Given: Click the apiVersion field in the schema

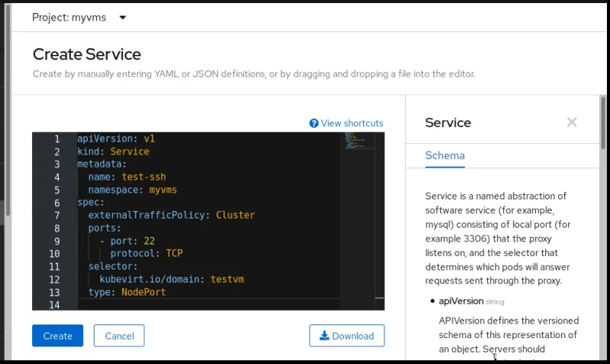Looking at the screenshot, I should tap(461, 302).
